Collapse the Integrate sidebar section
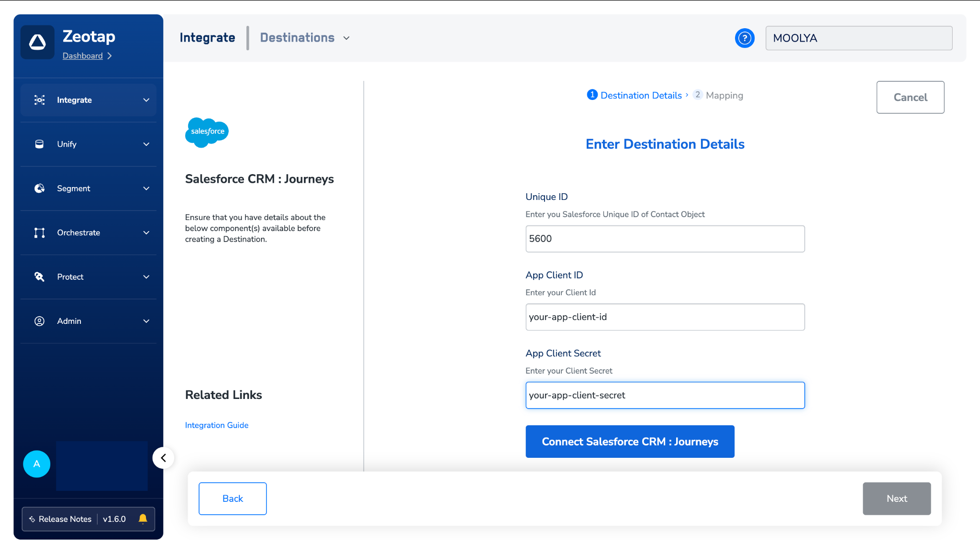This screenshot has height=553, width=980. (x=146, y=100)
